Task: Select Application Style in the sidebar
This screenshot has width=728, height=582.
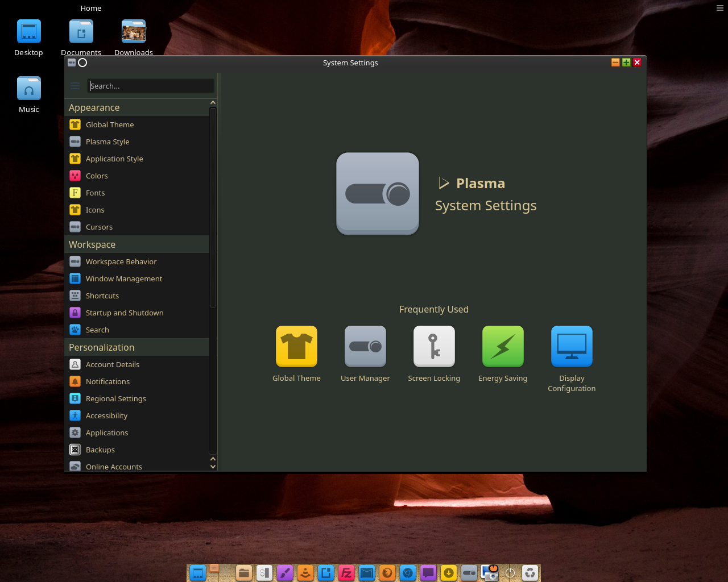Action: [x=137, y=159]
